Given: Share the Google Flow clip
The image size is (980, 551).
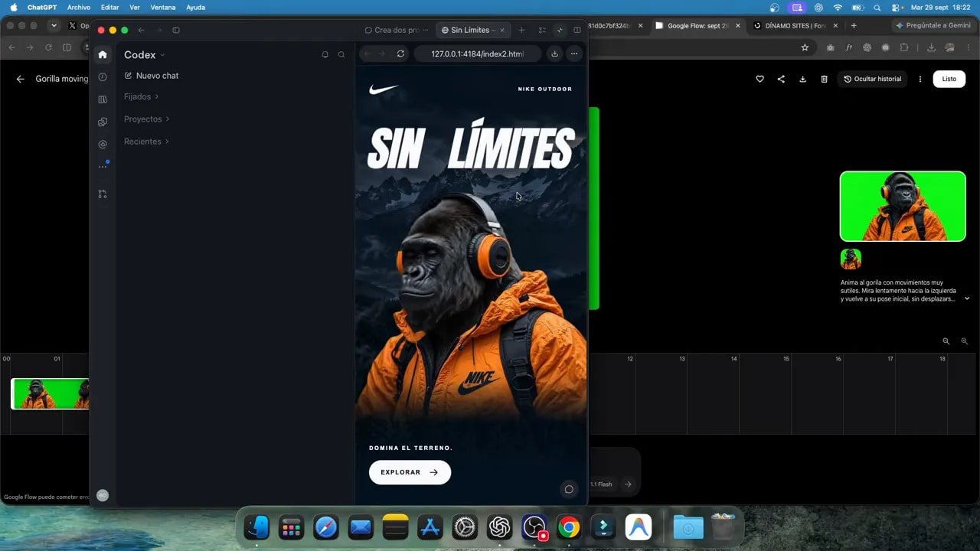Looking at the screenshot, I should pos(781,79).
